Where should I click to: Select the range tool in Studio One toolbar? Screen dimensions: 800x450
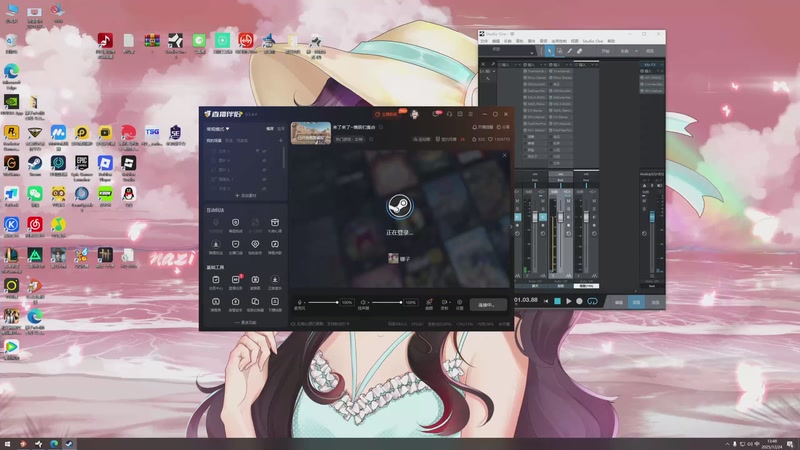tap(560, 51)
